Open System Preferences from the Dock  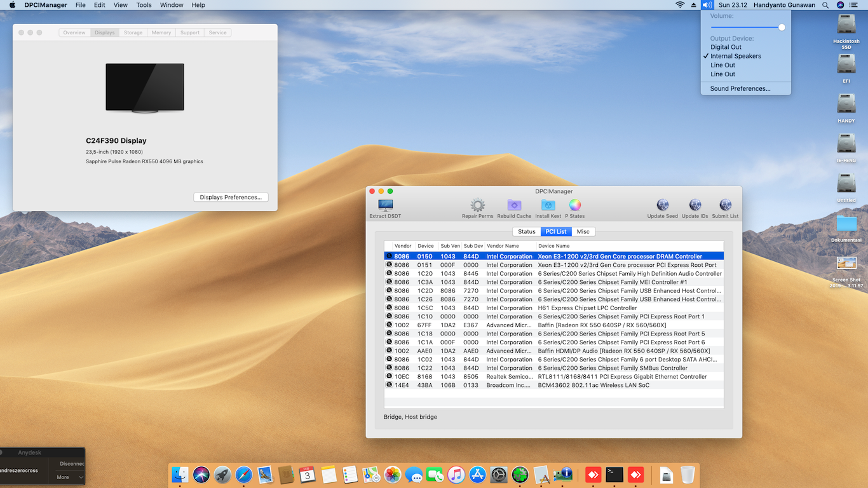(499, 474)
